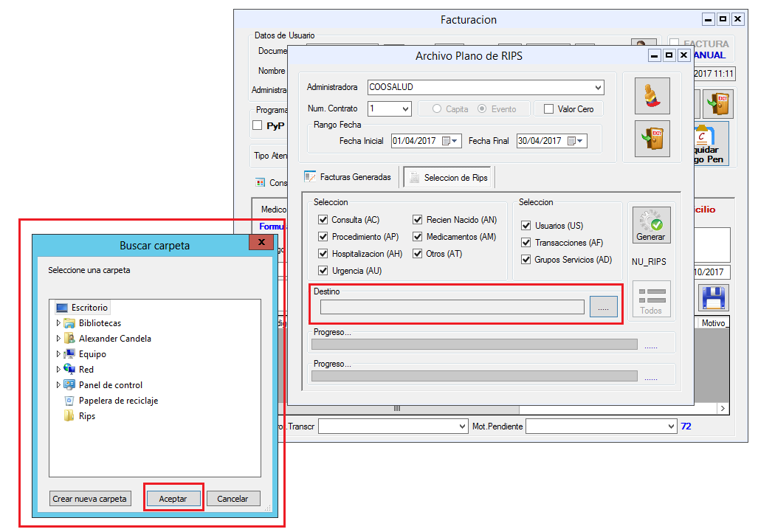Select the Rips folder in the tree

click(87, 416)
